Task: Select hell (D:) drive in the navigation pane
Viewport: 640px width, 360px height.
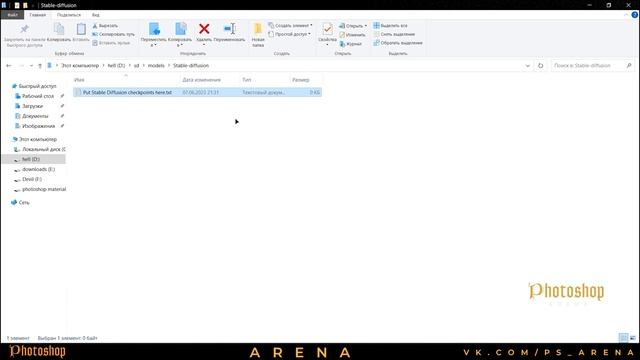Action: click(34, 159)
